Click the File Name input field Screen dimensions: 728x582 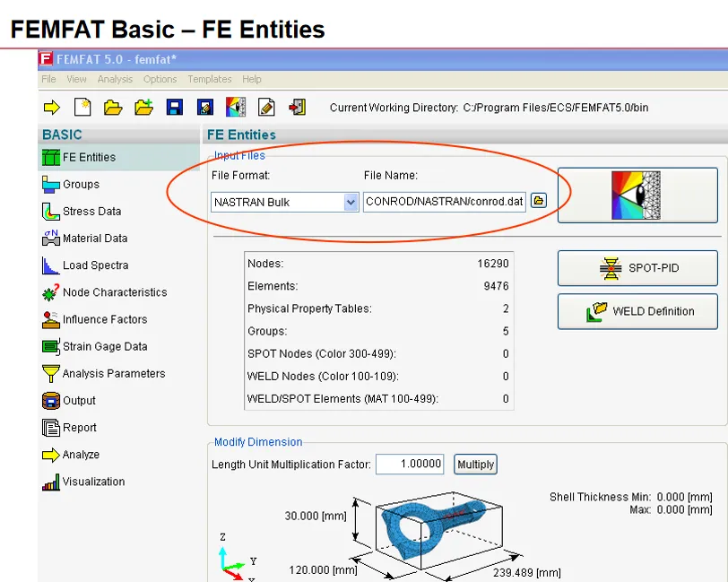pos(445,202)
